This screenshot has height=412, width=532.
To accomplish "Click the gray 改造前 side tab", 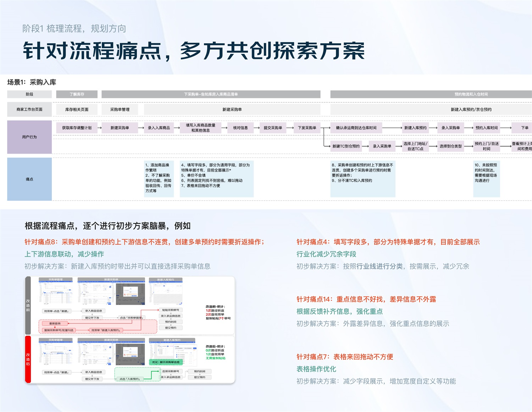I will tap(28, 305).
